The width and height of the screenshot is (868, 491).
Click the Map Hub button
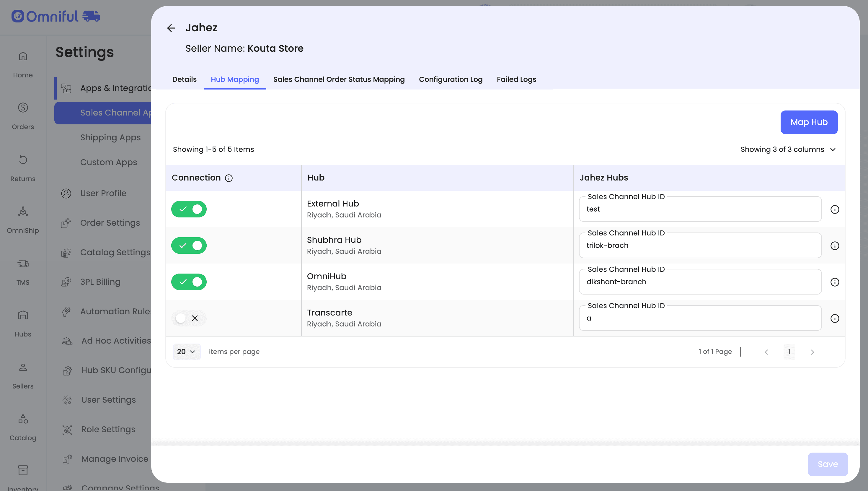pos(809,122)
